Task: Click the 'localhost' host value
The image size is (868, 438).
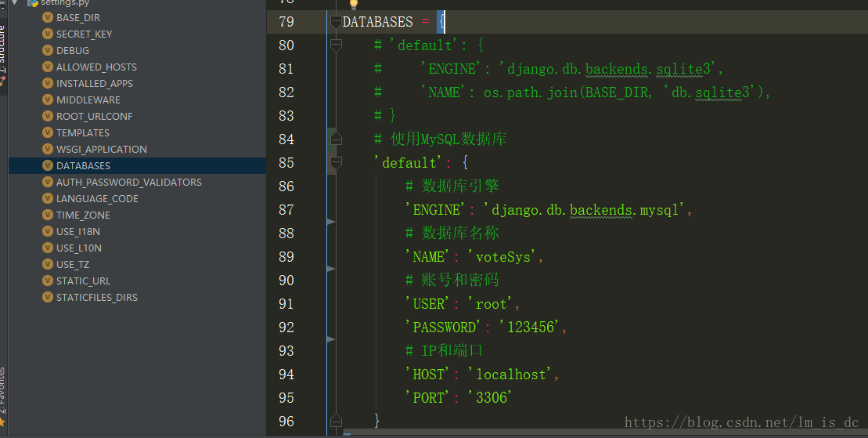Action: click(x=510, y=375)
